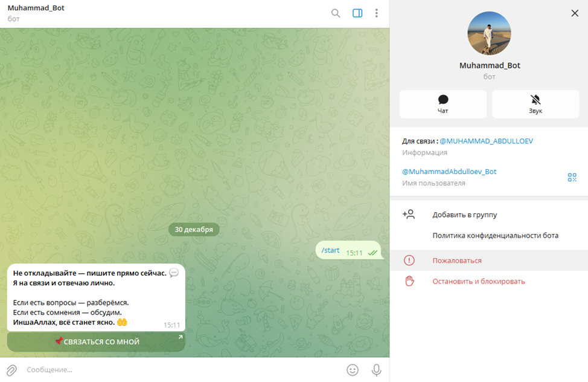Screen dimensions: 588x382
Task: Click the text 'Если есть сомнения — обсудим.'
Action: [x=67, y=312]
